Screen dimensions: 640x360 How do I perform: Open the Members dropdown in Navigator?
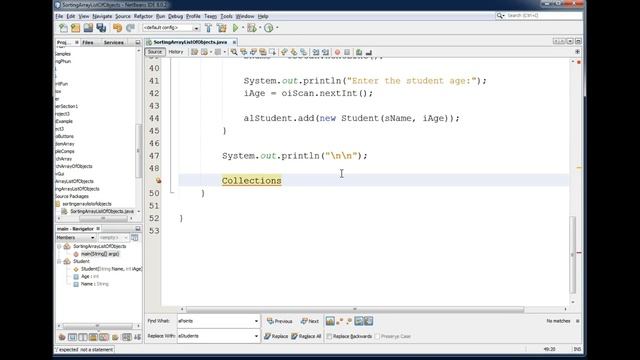(x=76, y=238)
